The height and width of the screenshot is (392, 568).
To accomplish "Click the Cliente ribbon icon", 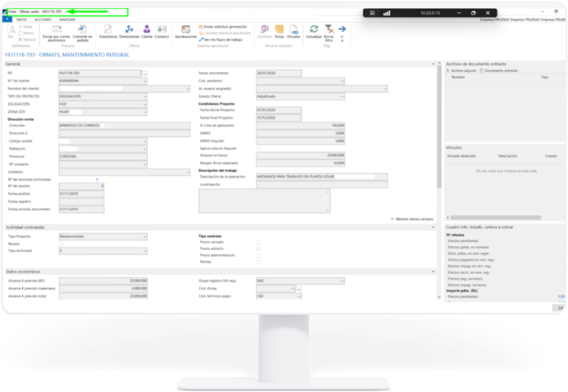I will (147, 30).
